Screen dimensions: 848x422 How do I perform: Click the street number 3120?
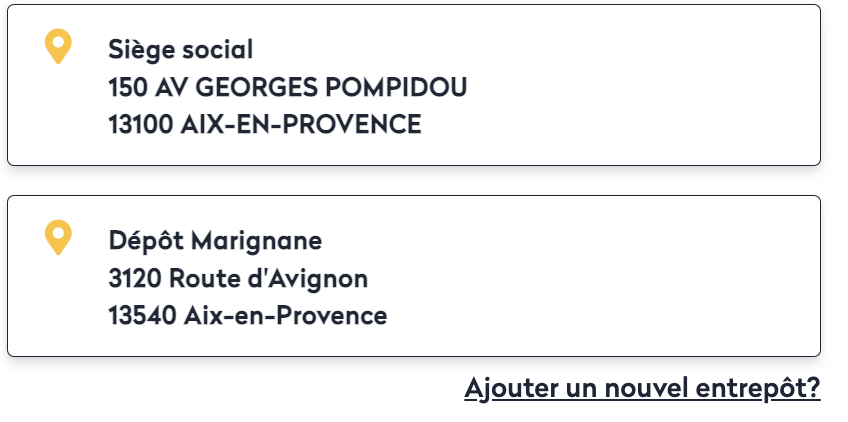click(135, 278)
